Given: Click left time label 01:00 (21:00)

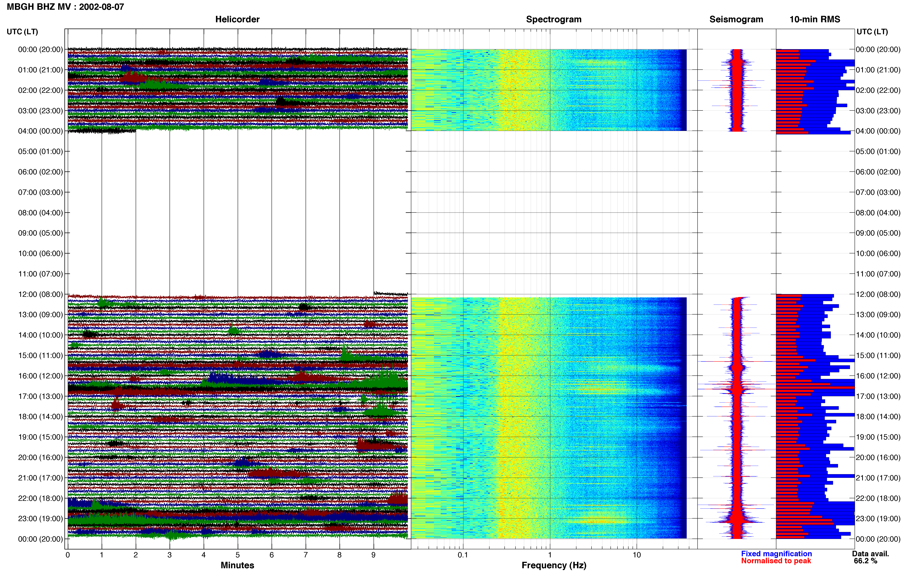Looking at the screenshot, I should [41, 70].
